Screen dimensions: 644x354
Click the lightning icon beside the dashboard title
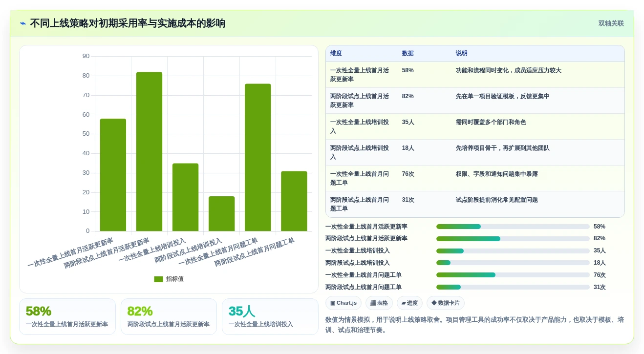(x=23, y=23)
